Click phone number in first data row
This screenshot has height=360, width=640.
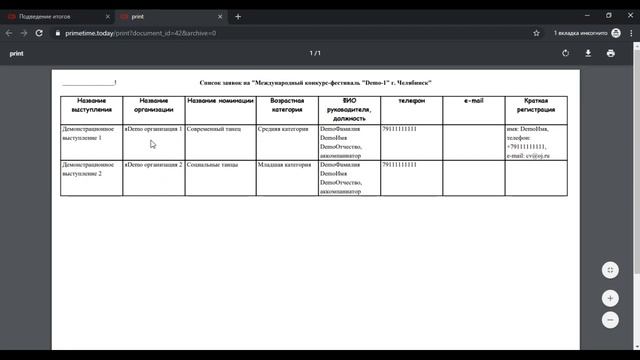[x=400, y=129]
